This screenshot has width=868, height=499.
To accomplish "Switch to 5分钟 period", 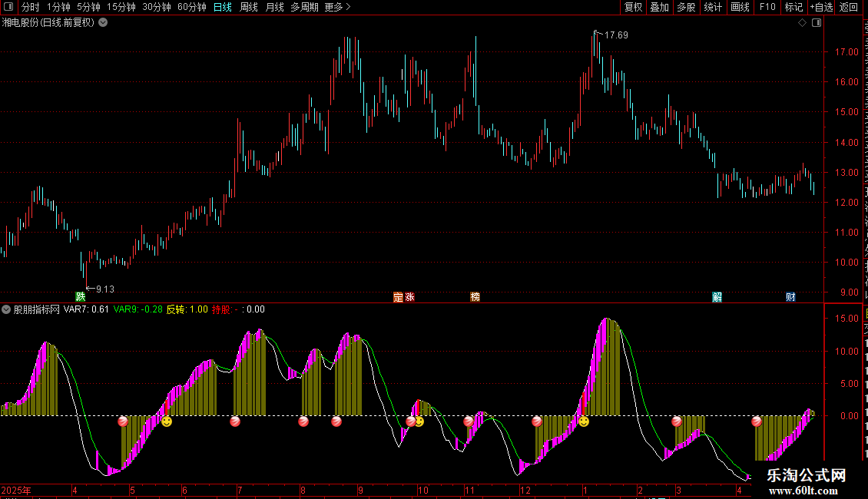I will coord(88,7).
